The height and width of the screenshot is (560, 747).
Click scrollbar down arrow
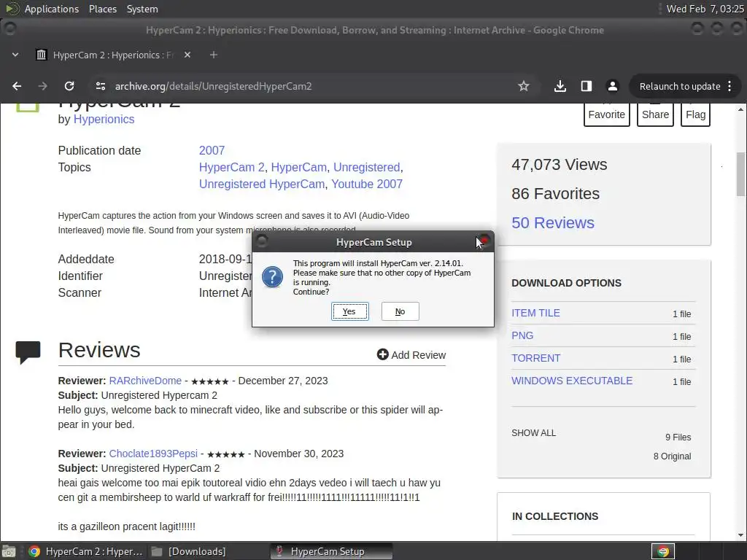pos(740,535)
